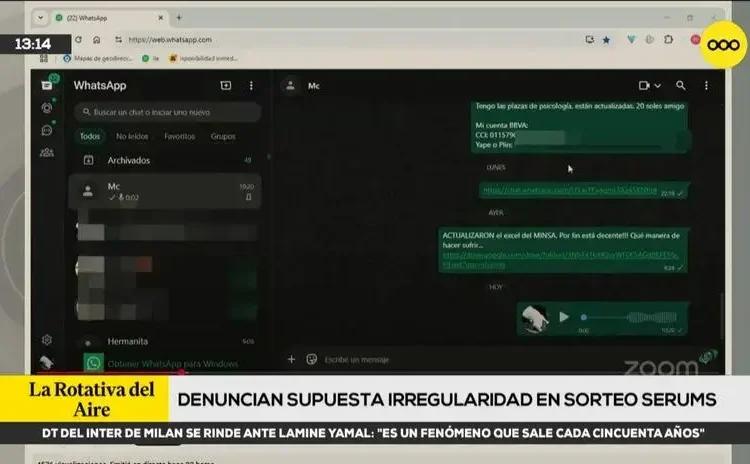Open the Mapas de georefere bookmark
The image size is (750, 464).
(98, 58)
